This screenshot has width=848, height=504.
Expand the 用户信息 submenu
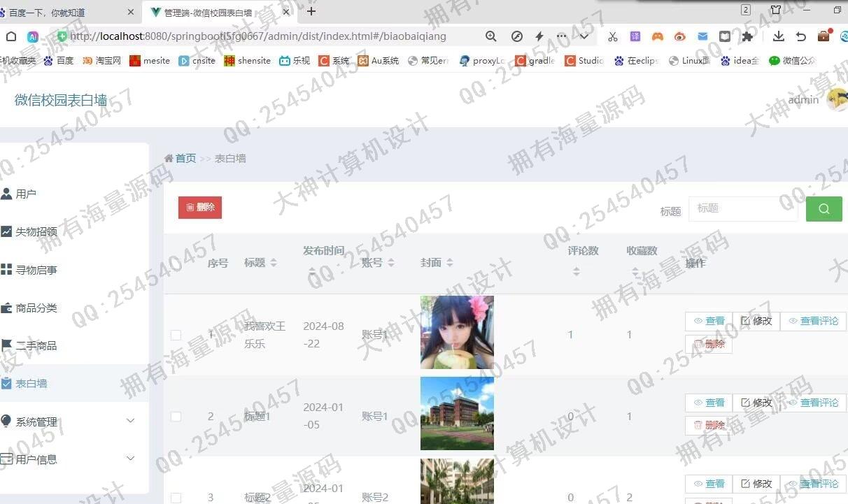73,459
